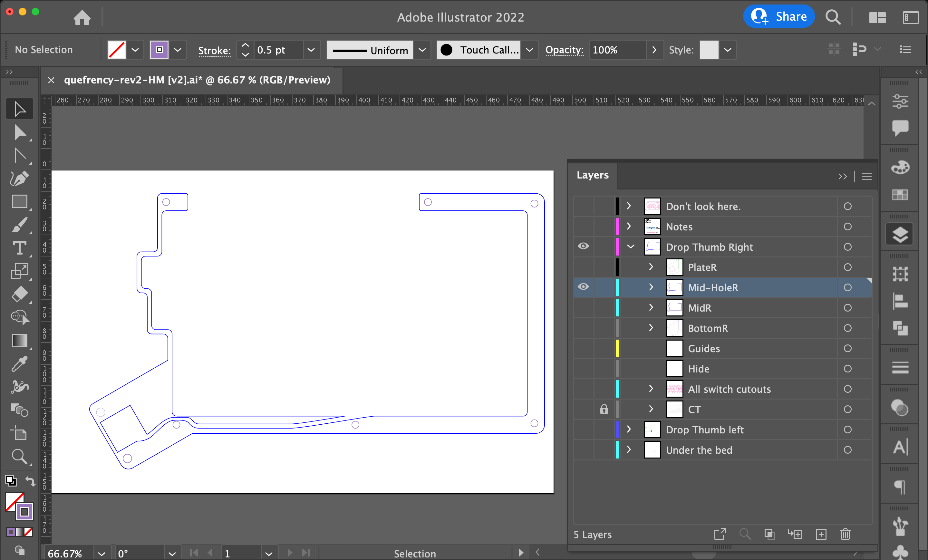Select the Rectangle tool
928x560 pixels.
19,202
